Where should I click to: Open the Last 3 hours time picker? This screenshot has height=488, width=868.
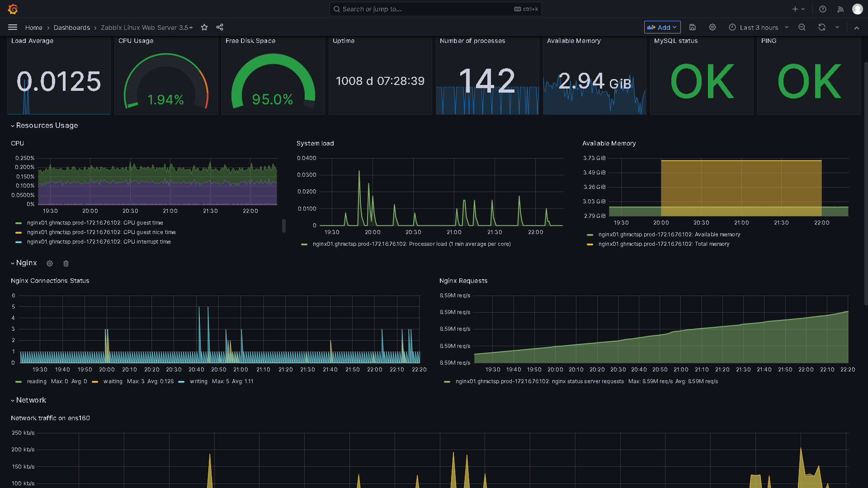(758, 28)
